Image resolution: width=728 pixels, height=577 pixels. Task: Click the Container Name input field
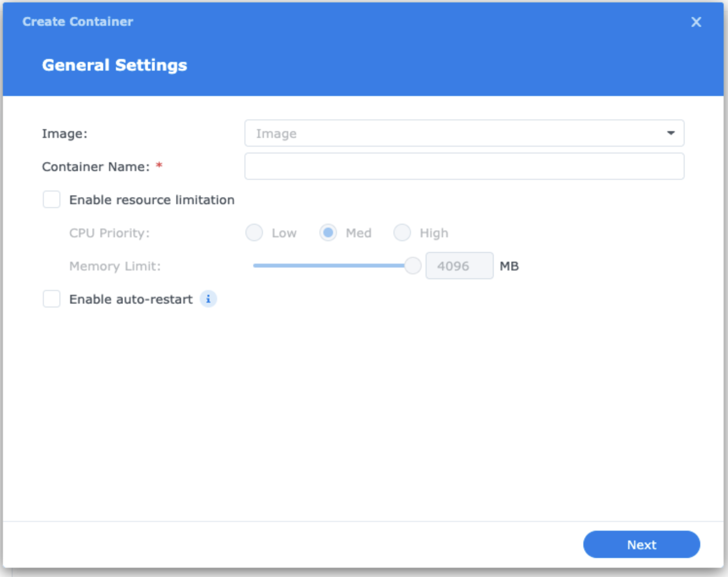click(x=464, y=166)
